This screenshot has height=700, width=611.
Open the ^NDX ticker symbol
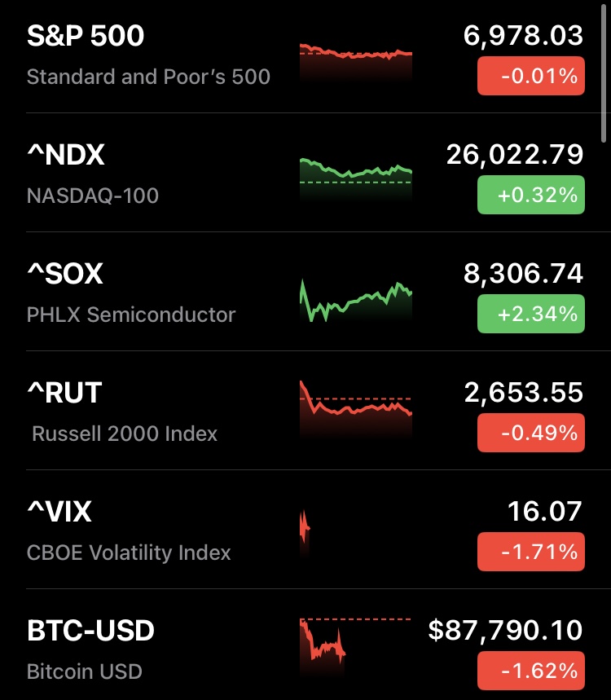(66, 155)
